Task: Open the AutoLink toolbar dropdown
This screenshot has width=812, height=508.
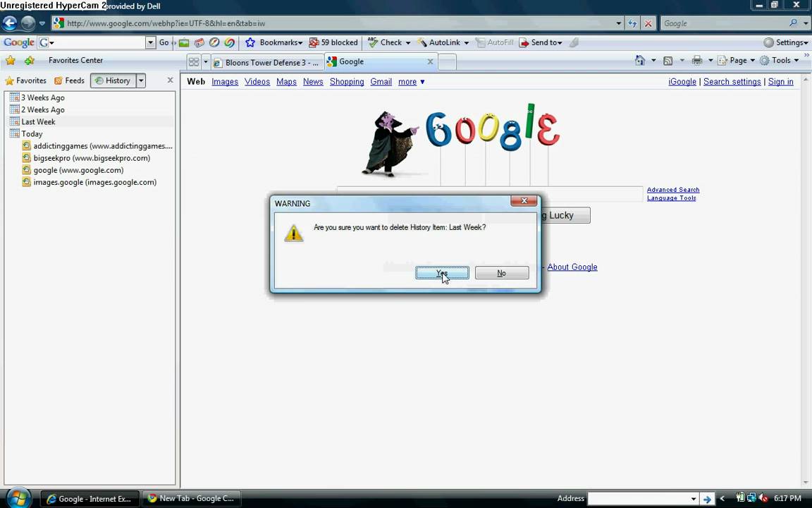Action: pos(467,42)
